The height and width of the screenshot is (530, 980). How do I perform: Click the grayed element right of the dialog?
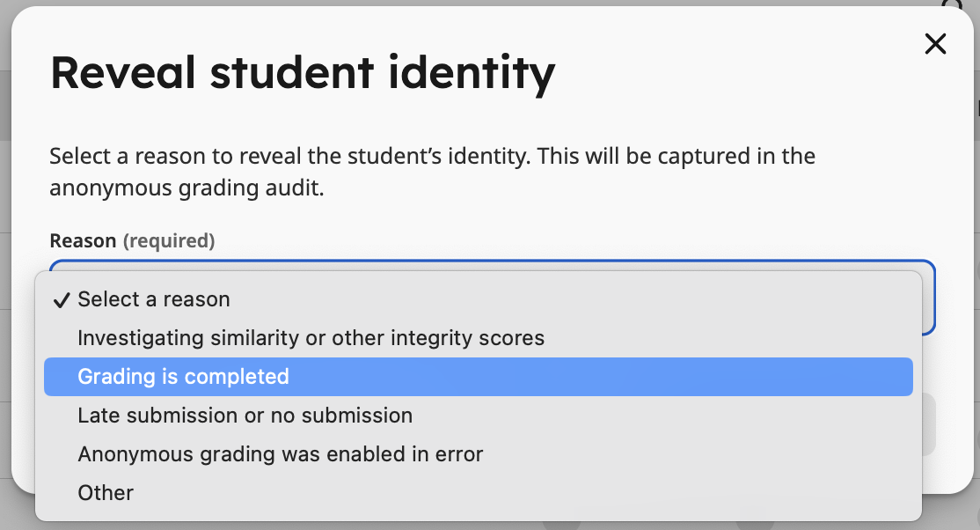point(974,264)
